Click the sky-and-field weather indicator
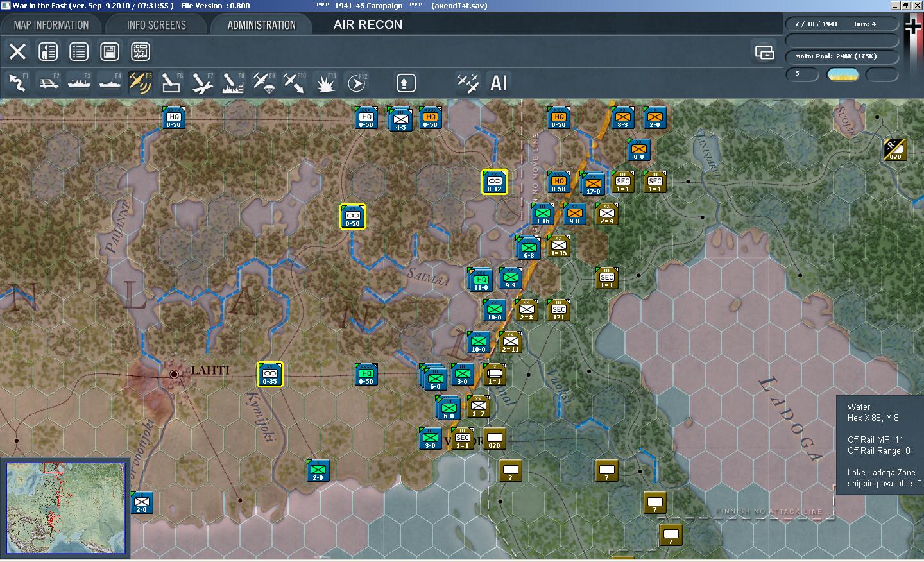 coord(843,74)
